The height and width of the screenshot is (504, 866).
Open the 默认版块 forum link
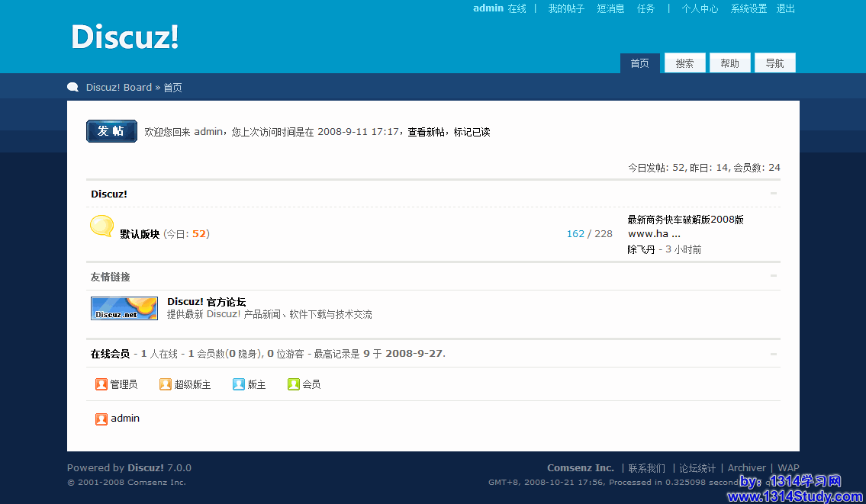pyautogui.click(x=140, y=234)
